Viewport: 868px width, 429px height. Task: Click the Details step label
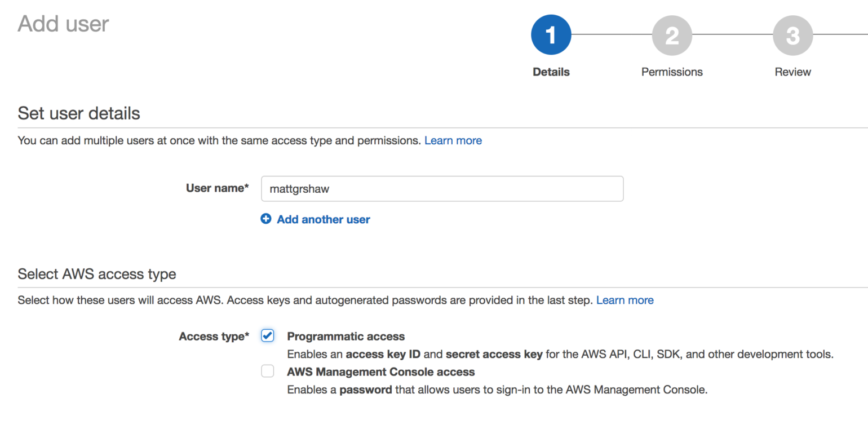click(551, 72)
